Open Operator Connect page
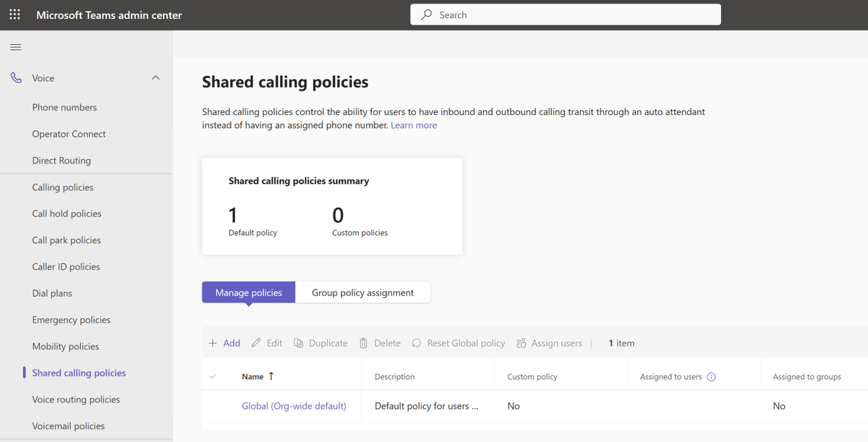This screenshot has height=442, width=868. pyautogui.click(x=69, y=134)
